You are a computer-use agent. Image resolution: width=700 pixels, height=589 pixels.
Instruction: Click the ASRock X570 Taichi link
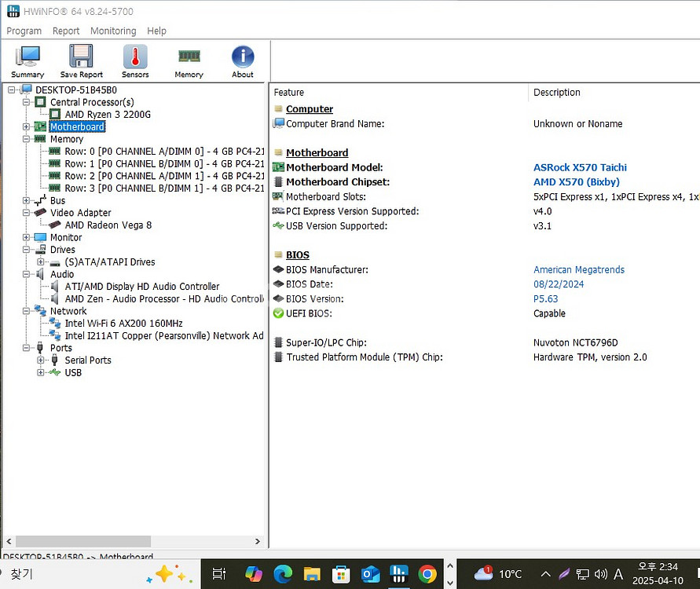580,167
